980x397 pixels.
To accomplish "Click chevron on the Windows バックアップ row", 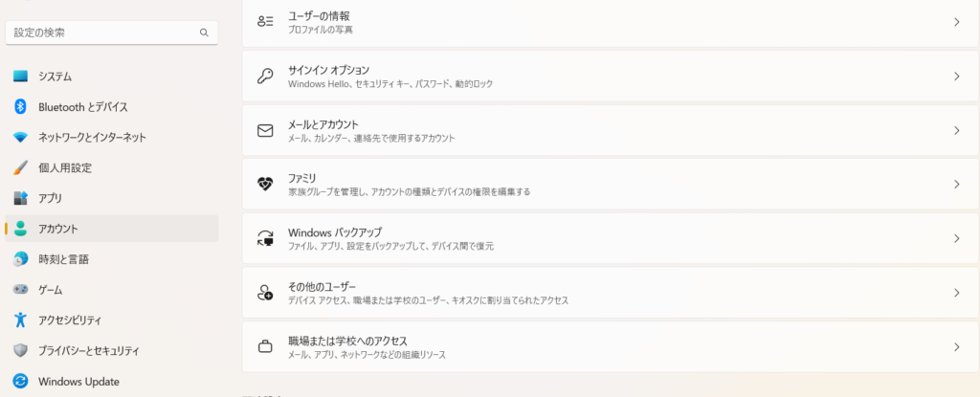I will pyautogui.click(x=956, y=238).
